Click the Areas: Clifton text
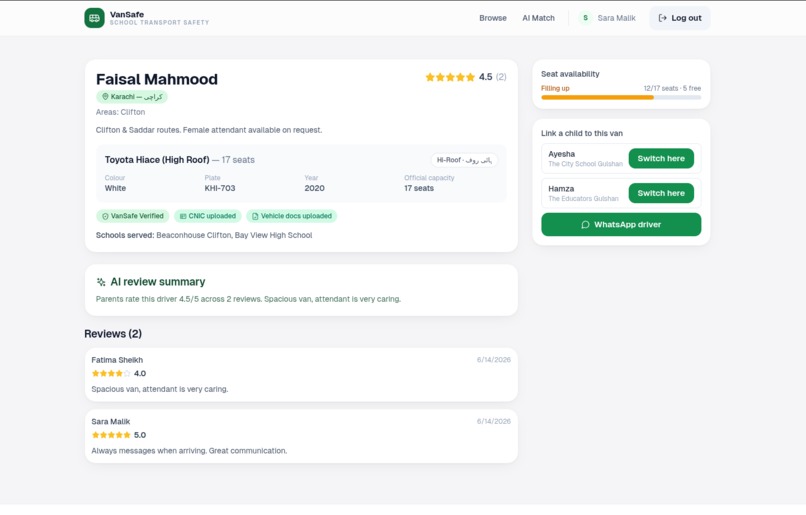 pyautogui.click(x=120, y=112)
